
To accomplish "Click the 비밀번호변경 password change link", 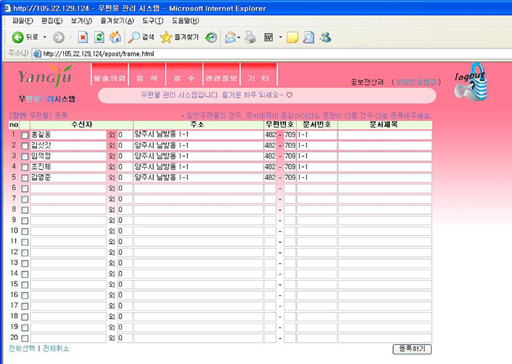I will pyautogui.click(x=416, y=82).
